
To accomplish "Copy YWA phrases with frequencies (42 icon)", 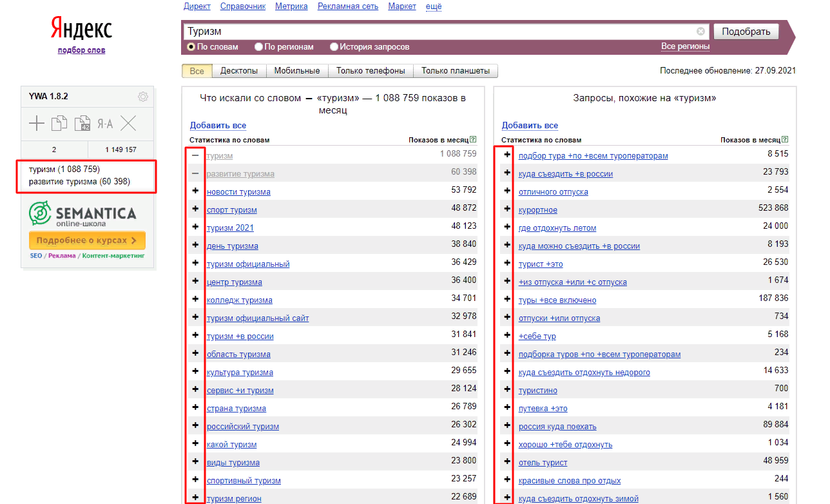I will [x=82, y=123].
